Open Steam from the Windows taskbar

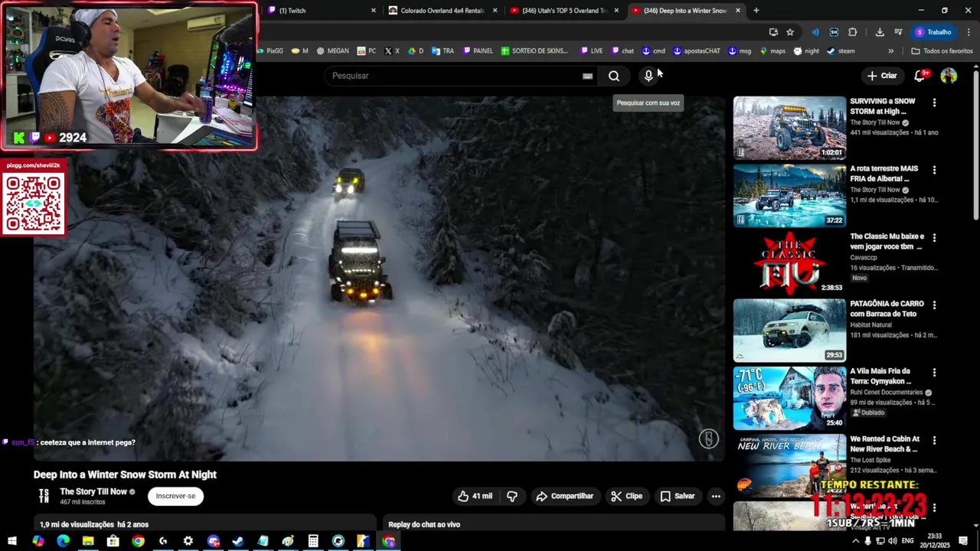click(238, 541)
